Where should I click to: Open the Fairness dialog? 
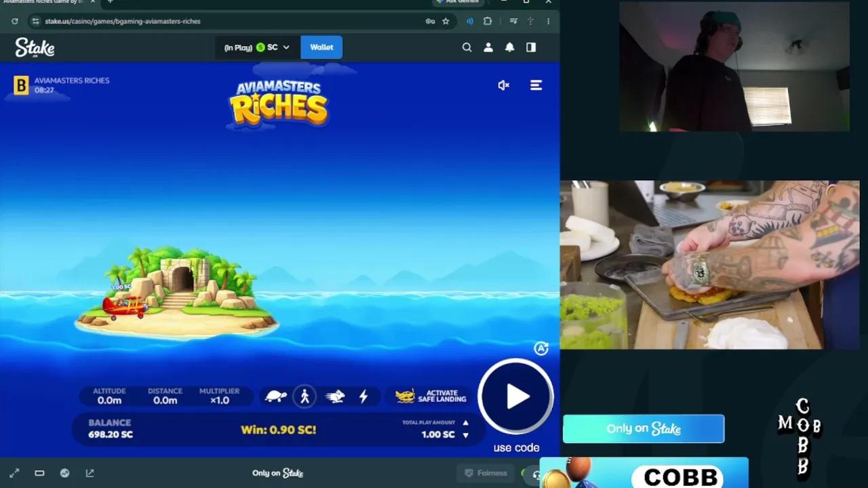coord(485,473)
